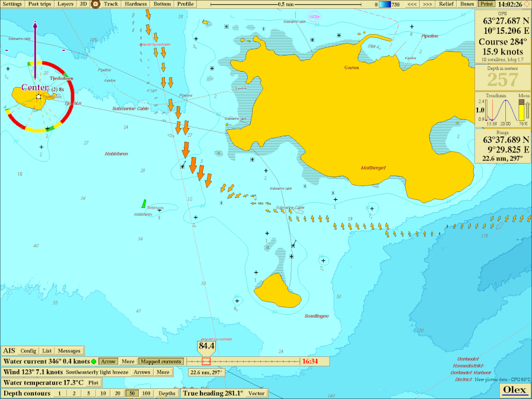Open the Settings menu
Screen dimensions: 532x399
point(12,4)
